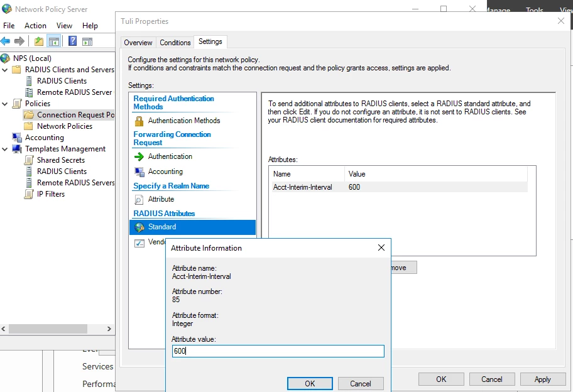Screen dimensions: 573x392
Task: Open the File menu
Action: tap(9, 26)
